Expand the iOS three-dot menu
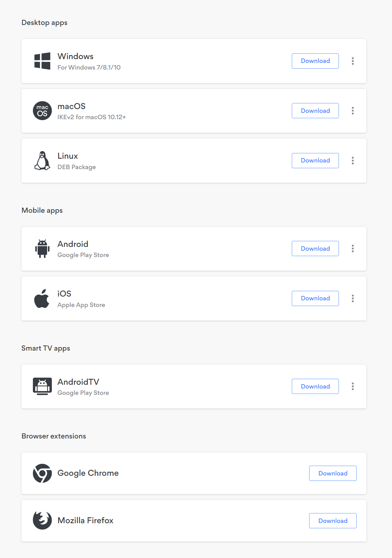 click(353, 298)
